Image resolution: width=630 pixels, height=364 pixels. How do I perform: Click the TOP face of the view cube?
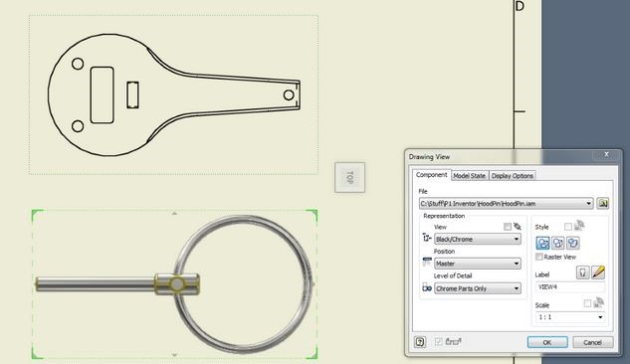pos(350,177)
